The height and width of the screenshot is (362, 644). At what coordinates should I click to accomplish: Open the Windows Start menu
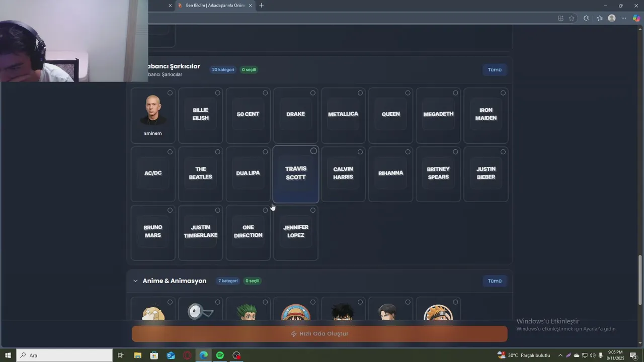8,355
